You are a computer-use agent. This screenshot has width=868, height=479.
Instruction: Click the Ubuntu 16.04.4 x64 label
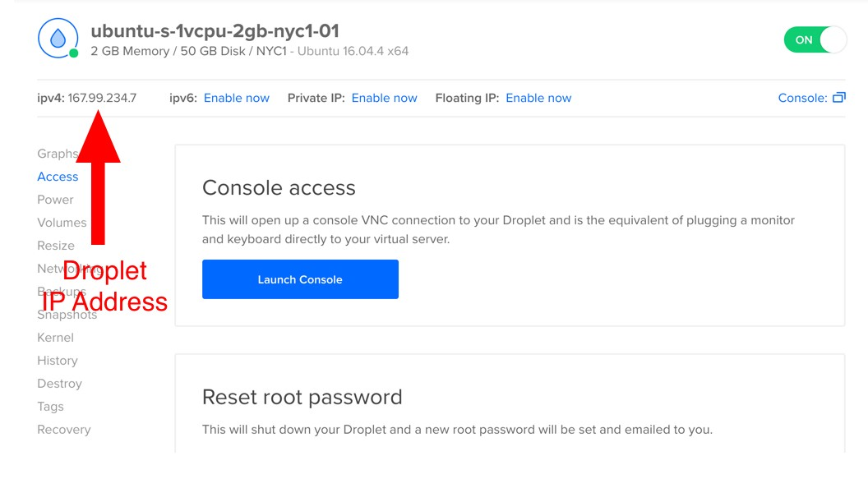point(353,51)
